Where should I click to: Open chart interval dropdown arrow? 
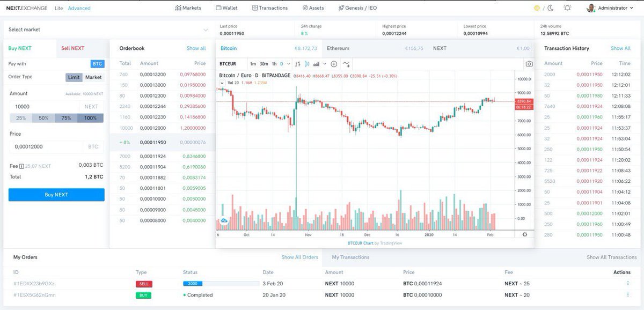(289, 64)
